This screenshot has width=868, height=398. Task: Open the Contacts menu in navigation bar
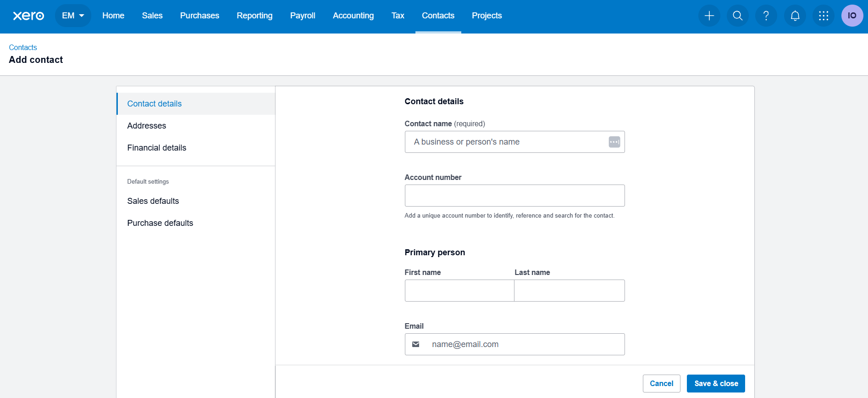coord(438,16)
